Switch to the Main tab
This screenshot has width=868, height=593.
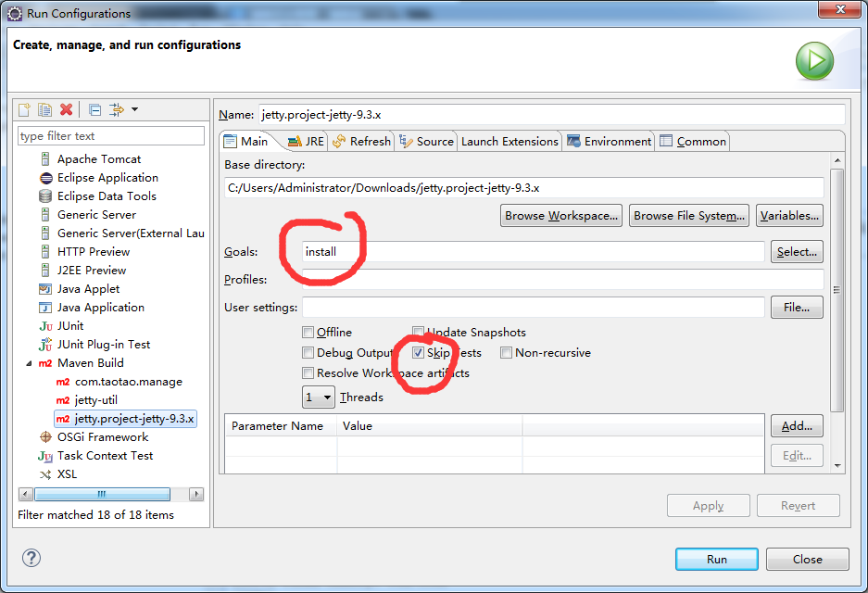point(246,142)
